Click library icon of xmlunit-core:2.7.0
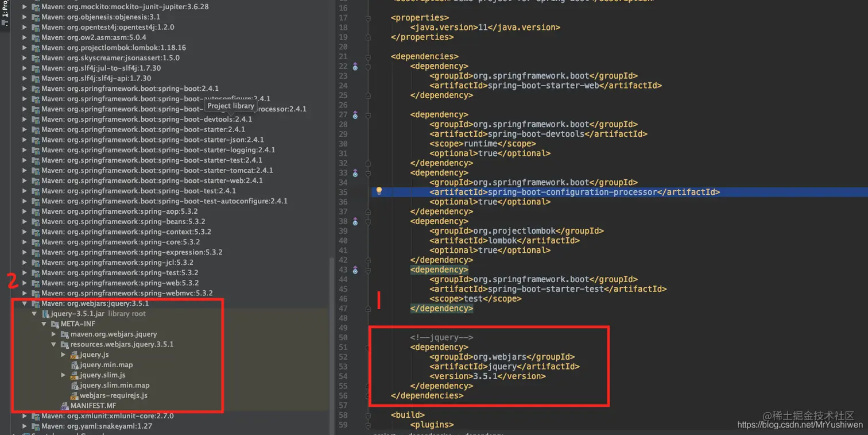The height and width of the screenshot is (435, 868). click(x=36, y=416)
